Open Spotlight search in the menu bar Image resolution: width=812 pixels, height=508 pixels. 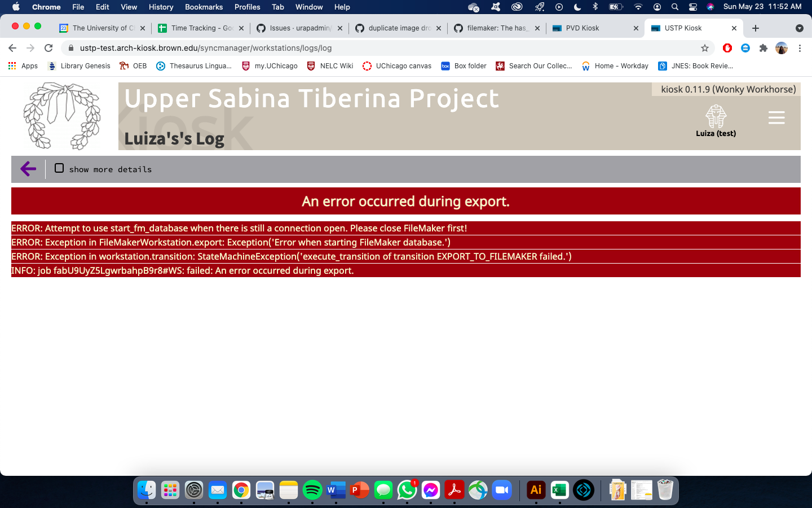[675, 7]
